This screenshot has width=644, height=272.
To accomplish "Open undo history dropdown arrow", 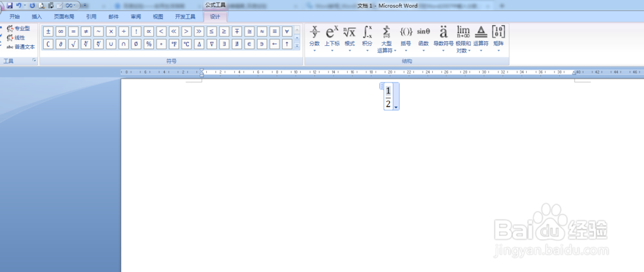I will (24, 5).
